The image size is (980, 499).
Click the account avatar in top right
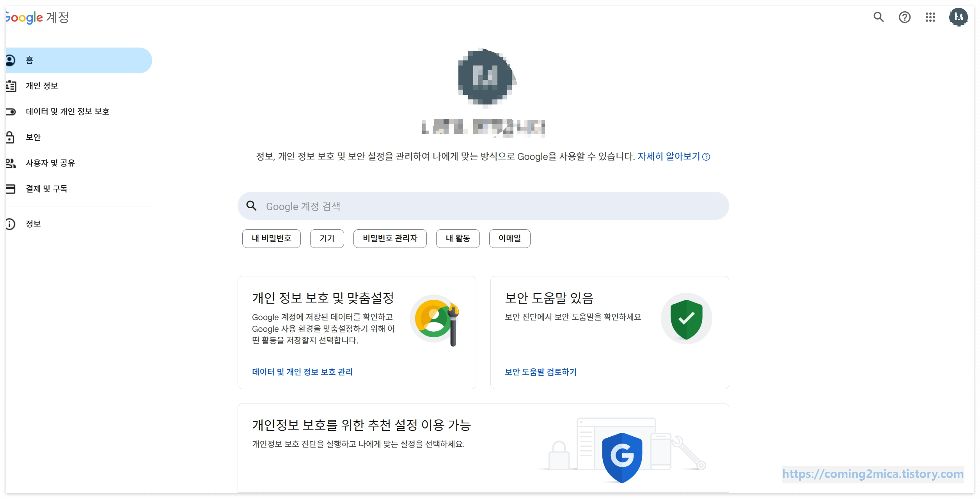point(958,17)
